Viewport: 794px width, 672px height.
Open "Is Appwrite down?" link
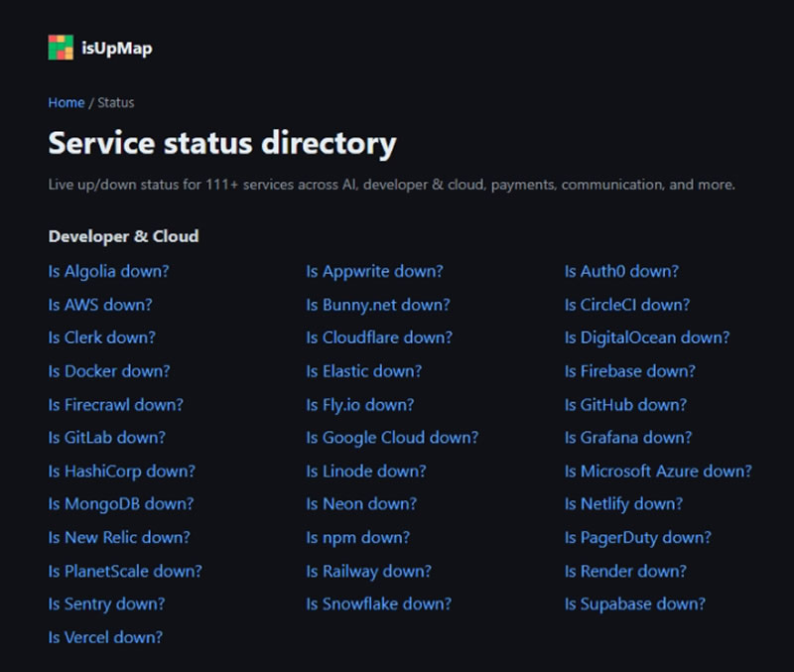[374, 271]
